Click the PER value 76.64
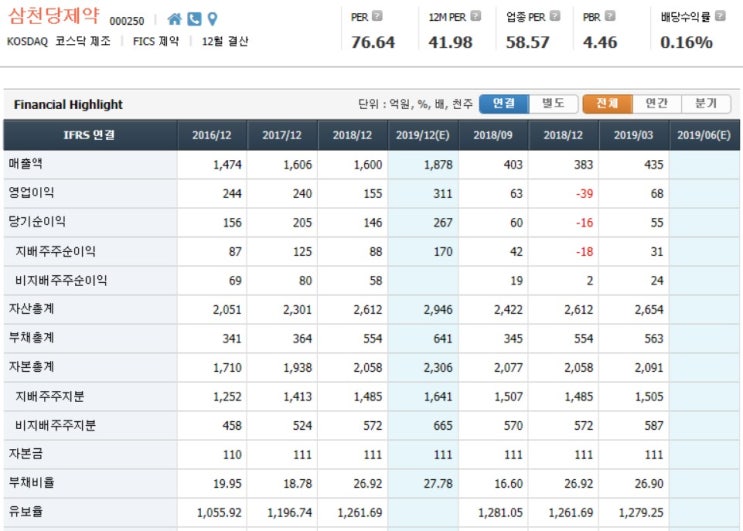The width and height of the screenshot is (743, 531). tap(372, 42)
